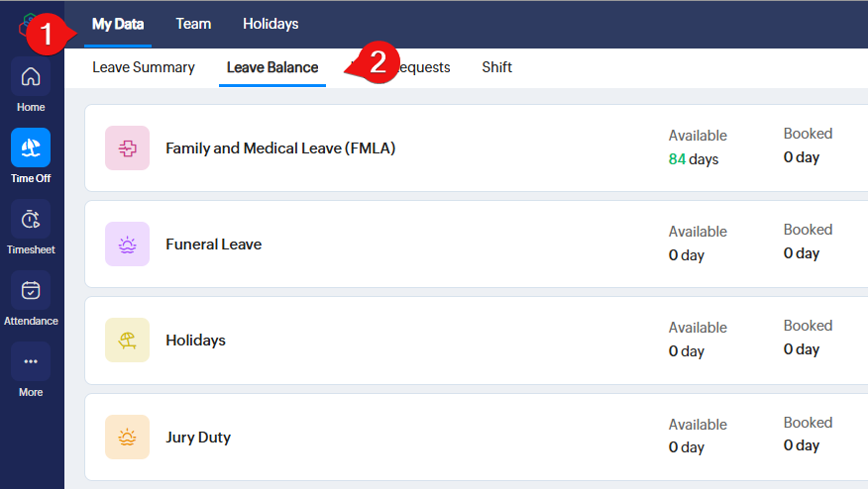Viewport: 868px width, 489px height.
Task: Click the Funeral Leave title text
Action: tap(213, 244)
